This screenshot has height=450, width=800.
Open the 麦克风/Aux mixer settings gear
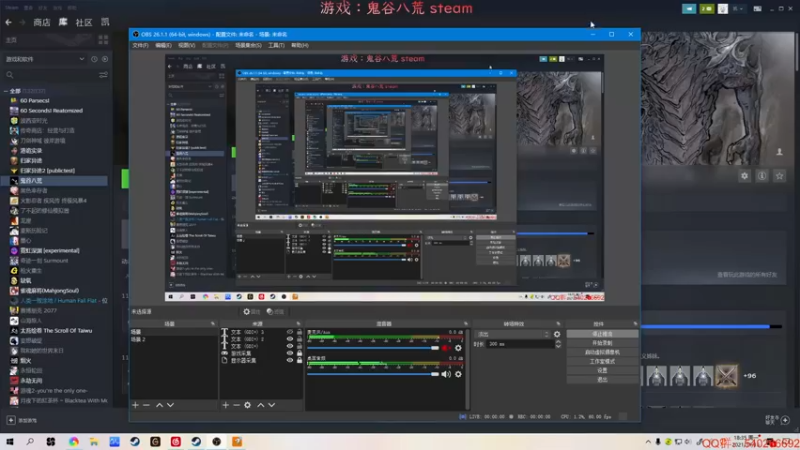(458, 348)
